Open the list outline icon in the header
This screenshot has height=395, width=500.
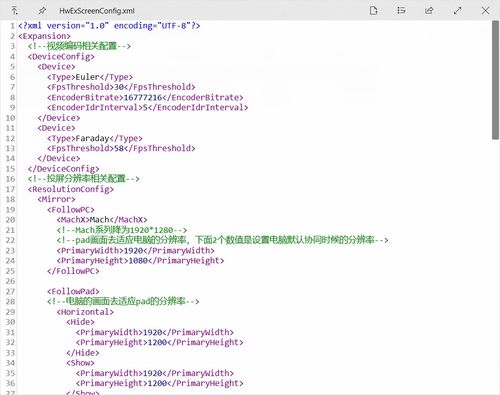[401, 11]
